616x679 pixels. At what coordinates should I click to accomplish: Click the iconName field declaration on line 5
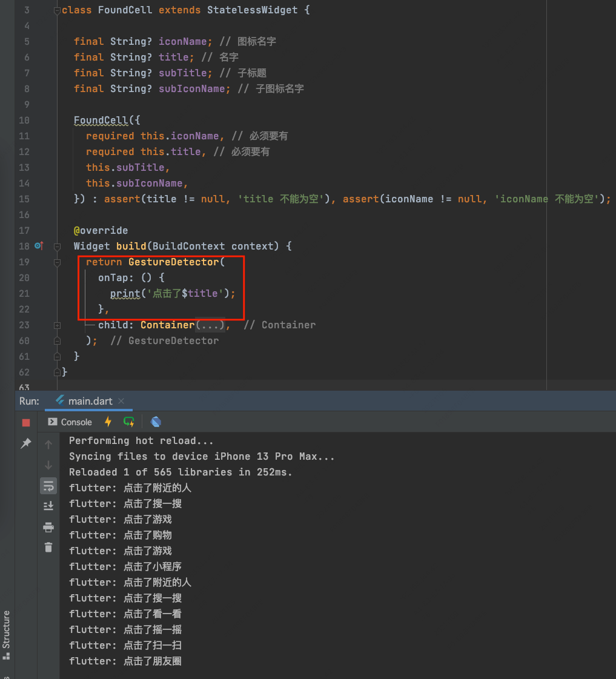(x=182, y=41)
